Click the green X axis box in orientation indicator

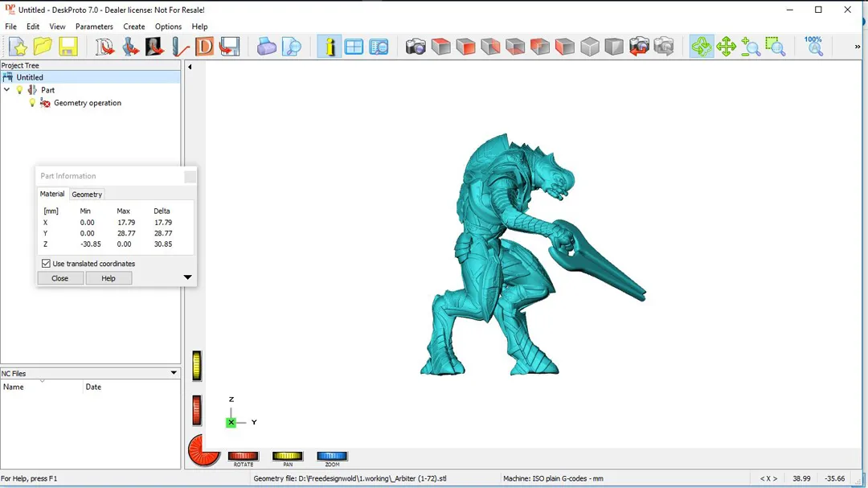(231, 422)
